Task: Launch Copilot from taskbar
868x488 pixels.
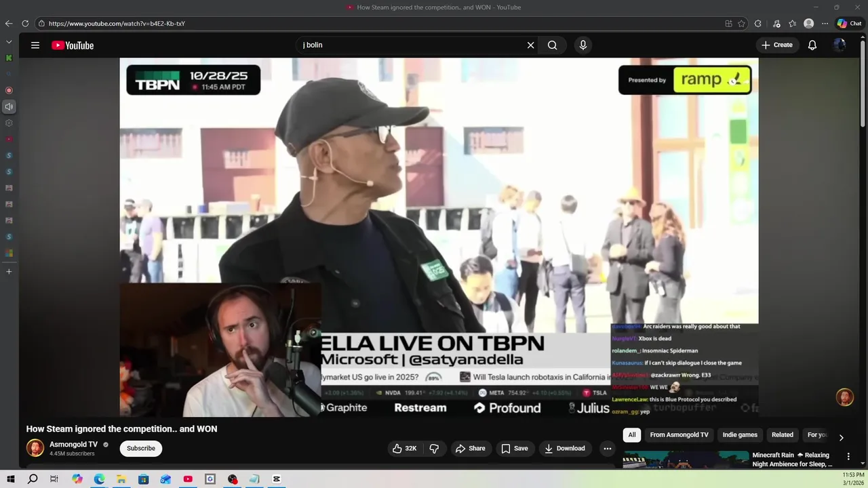Action: click(x=77, y=479)
